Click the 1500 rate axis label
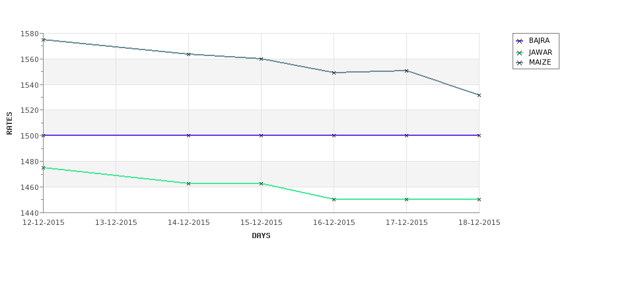This screenshot has height=283, width=644. (29, 136)
